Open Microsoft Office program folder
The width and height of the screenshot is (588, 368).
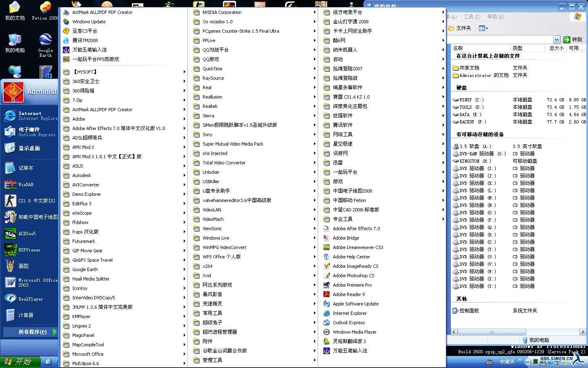click(124, 354)
